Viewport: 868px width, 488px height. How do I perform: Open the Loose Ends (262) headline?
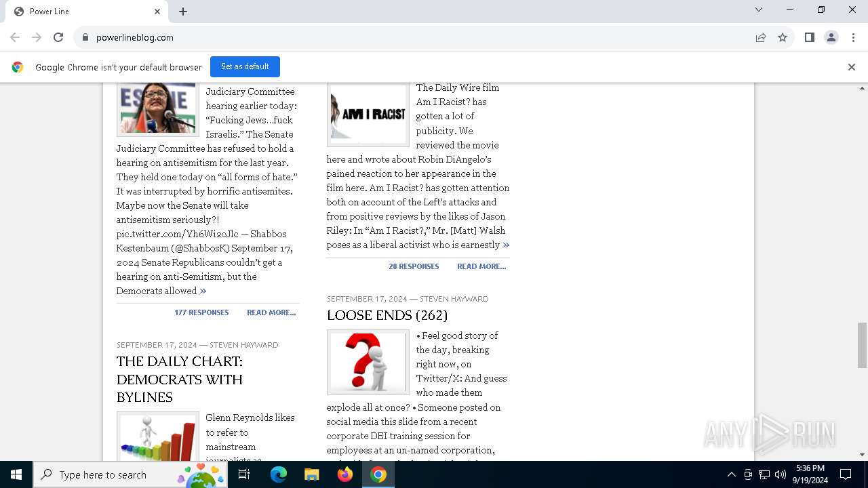(387, 315)
